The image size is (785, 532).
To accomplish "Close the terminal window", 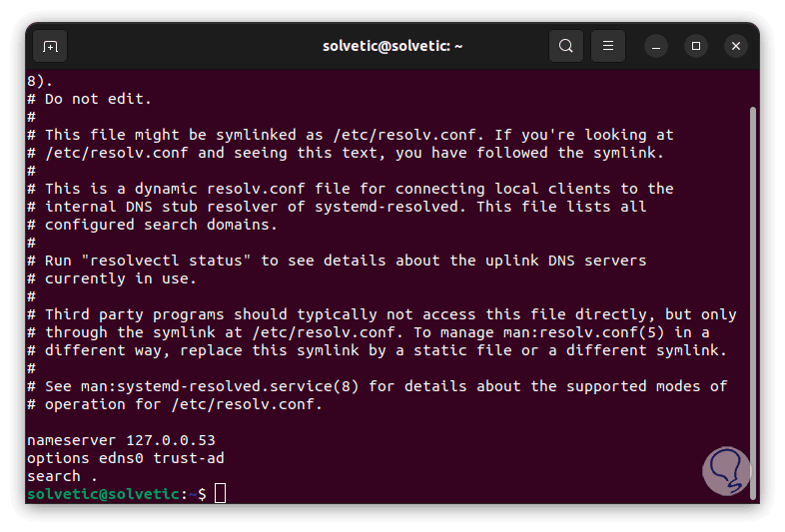I will (736, 46).
